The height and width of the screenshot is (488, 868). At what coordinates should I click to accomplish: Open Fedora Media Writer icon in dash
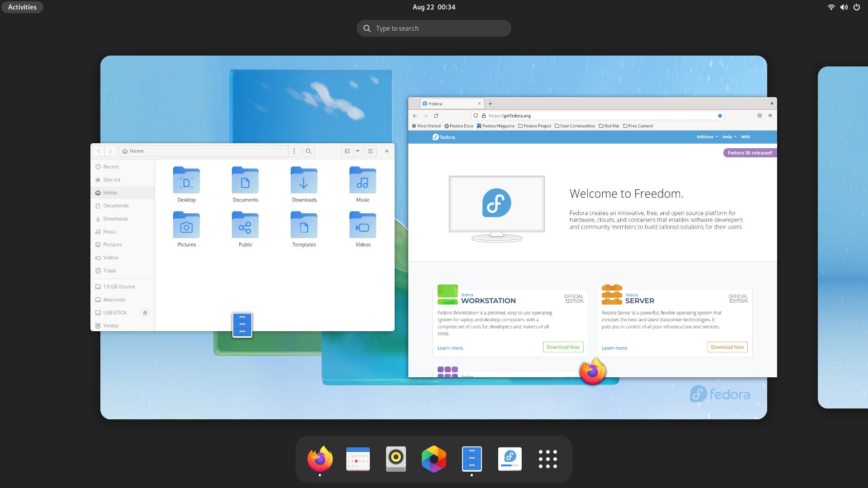tap(509, 459)
